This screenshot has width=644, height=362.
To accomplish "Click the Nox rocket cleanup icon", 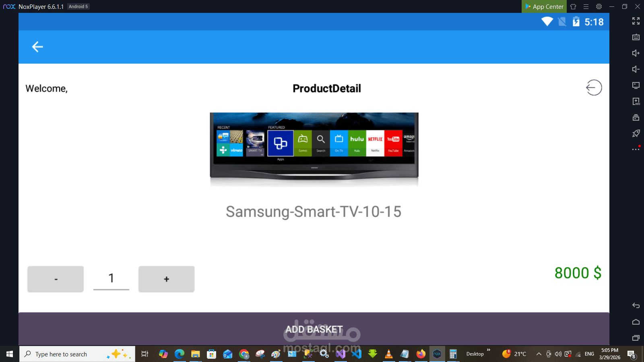I will pyautogui.click(x=636, y=133).
